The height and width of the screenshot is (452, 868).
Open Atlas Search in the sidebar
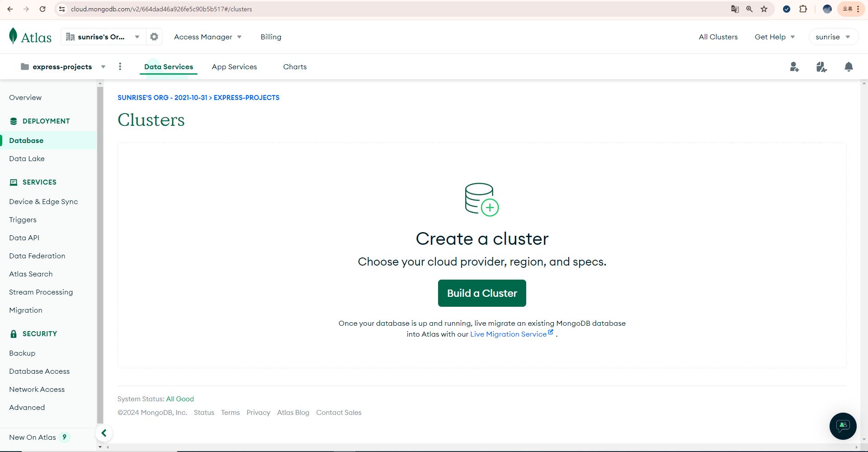[x=31, y=274]
